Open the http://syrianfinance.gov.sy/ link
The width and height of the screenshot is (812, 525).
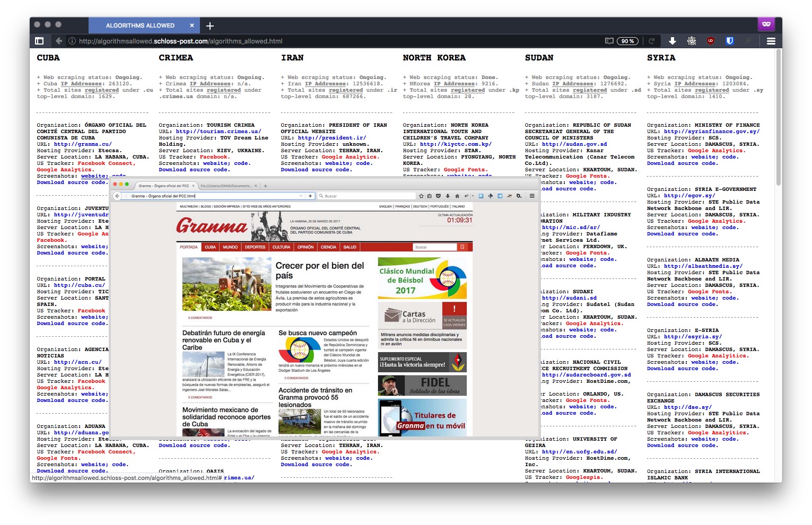coord(712,132)
